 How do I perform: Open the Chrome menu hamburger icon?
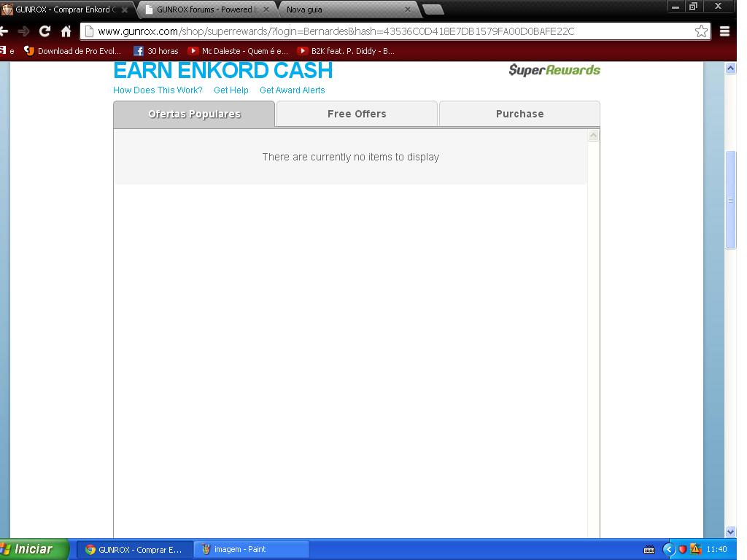click(x=724, y=31)
